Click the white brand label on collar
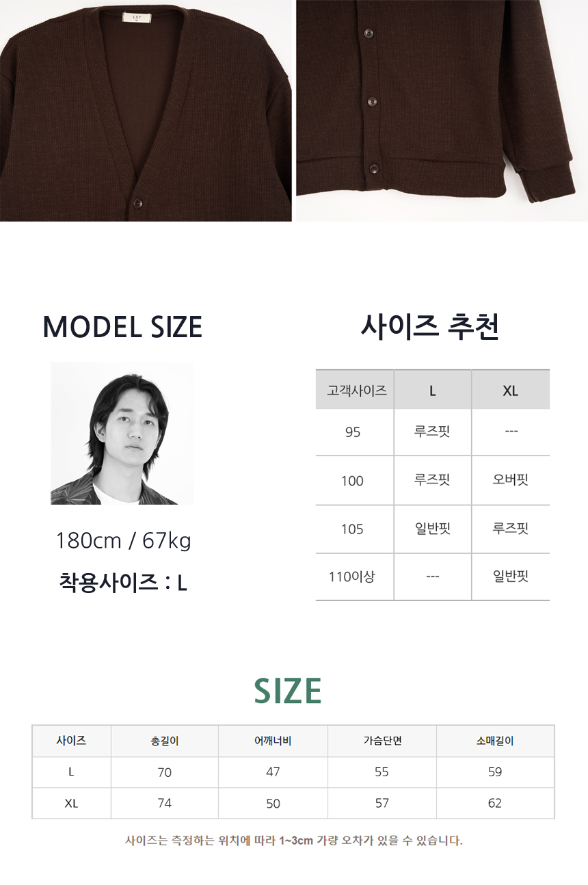588x885 pixels. point(132,17)
